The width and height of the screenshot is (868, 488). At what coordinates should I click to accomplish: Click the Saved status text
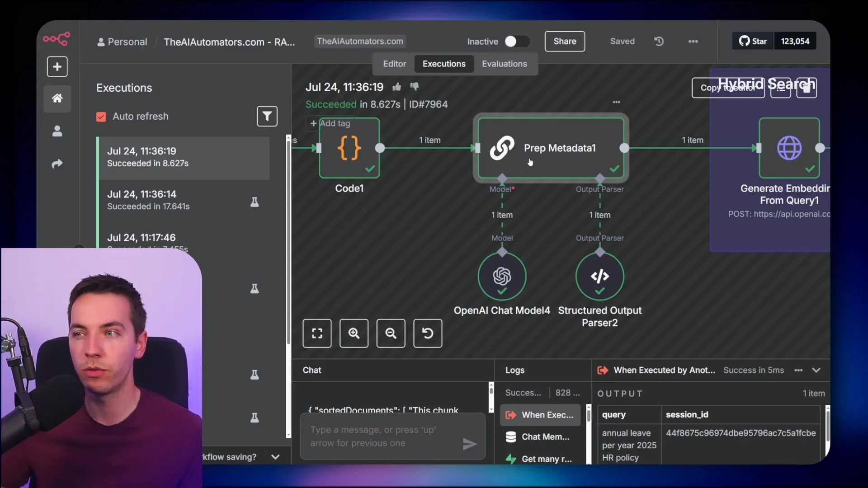(x=623, y=41)
